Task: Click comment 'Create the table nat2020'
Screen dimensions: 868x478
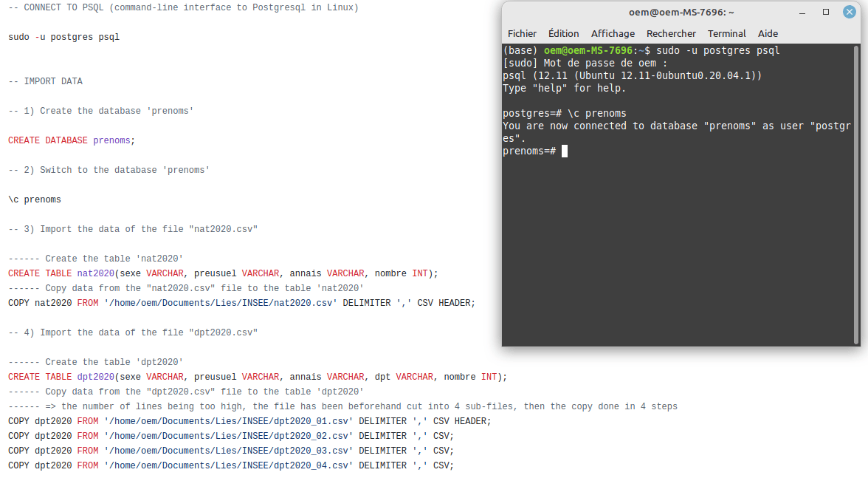Action: tap(95, 259)
